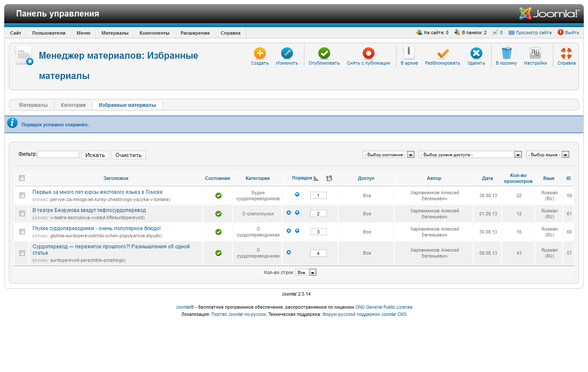Open the Просмотр сайта link
The width and height of the screenshot is (588, 372).
tap(533, 33)
